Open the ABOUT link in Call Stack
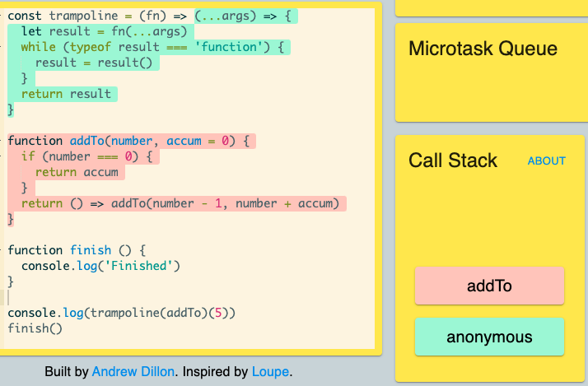 tap(546, 160)
